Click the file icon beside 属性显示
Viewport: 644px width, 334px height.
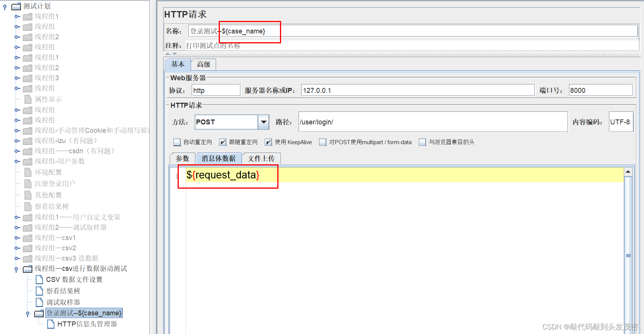coord(28,99)
